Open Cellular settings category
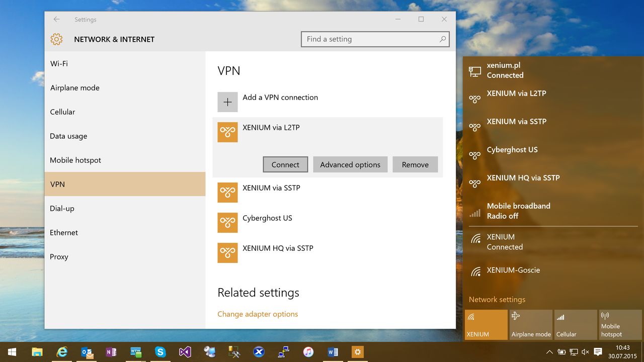 point(125,112)
